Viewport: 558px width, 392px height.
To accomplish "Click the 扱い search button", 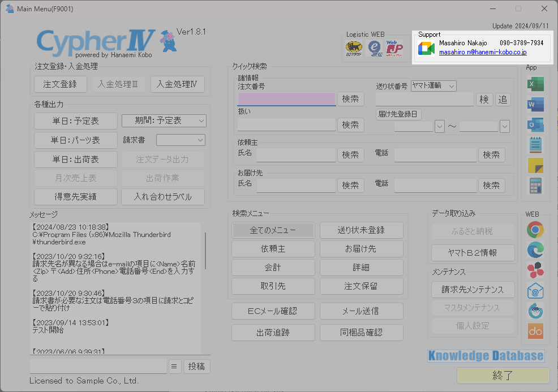I will pyautogui.click(x=350, y=125).
